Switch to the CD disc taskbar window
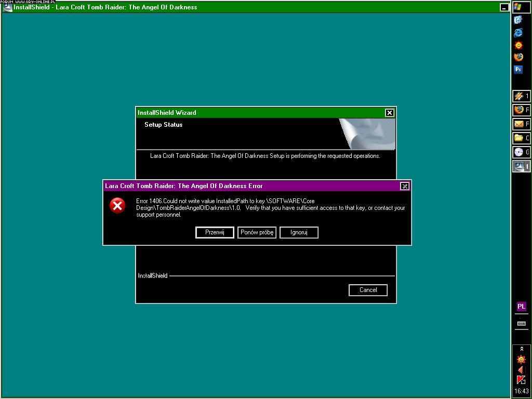This screenshot has width=532, height=399. 522,152
